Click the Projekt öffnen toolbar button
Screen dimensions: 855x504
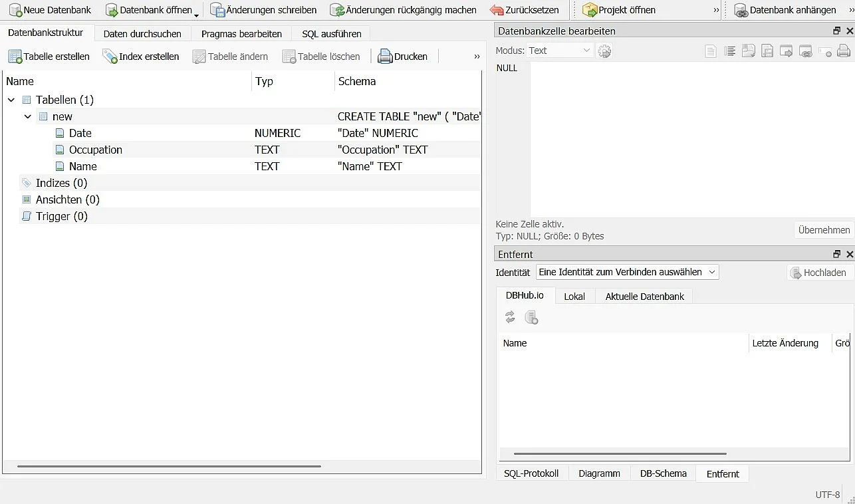[x=618, y=10]
